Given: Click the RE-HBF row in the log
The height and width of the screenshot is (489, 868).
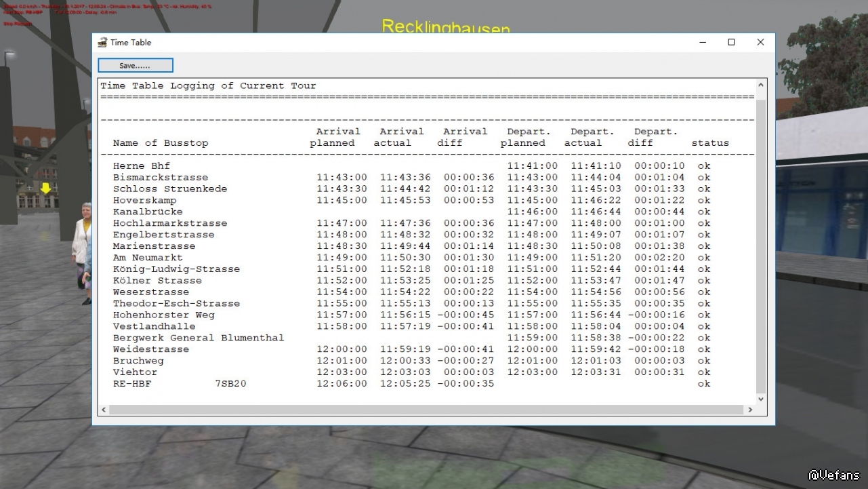Looking at the screenshot, I should 412,384.
